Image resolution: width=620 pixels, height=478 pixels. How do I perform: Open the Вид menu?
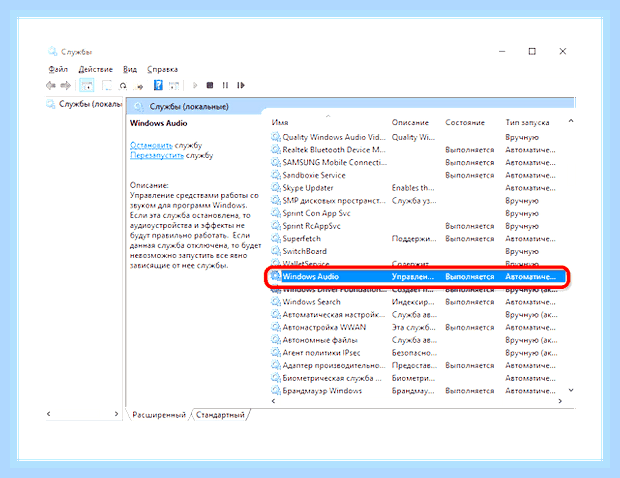[130, 69]
